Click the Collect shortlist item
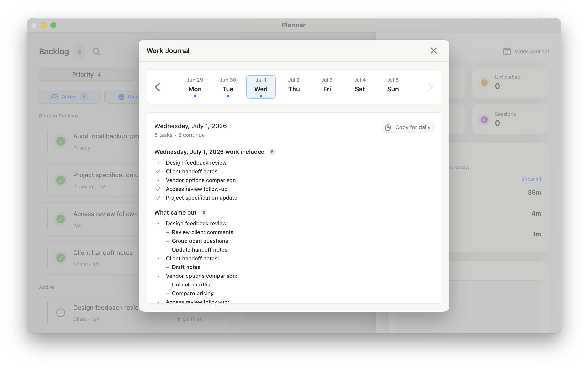This screenshot has width=588, height=369. (192, 285)
